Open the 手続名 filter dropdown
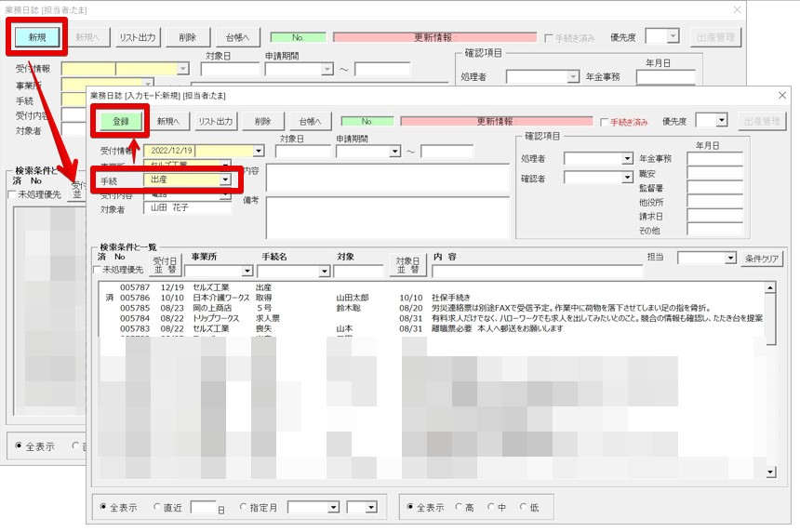The width and height of the screenshot is (800, 532). pyautogui.click(x=325, y=271)
